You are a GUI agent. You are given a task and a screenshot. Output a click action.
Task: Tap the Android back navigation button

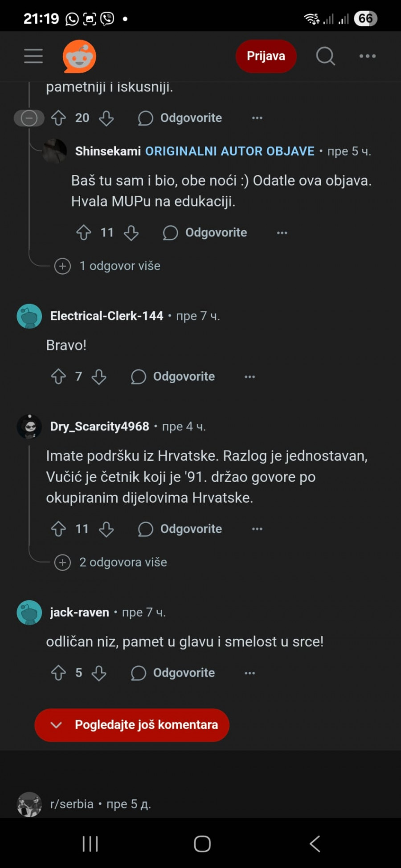click(x=315, y=844)
